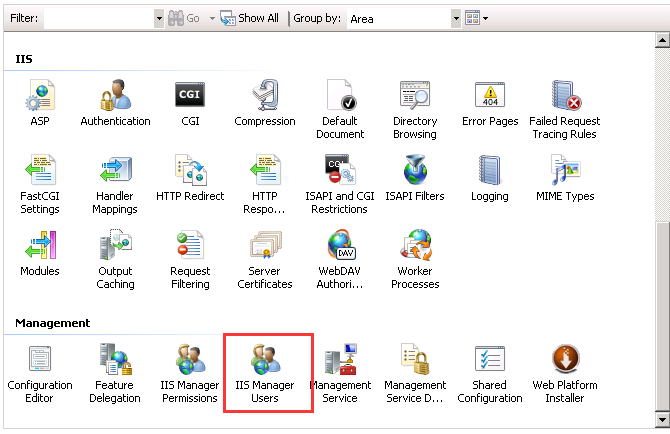The image size is (670, 434).
Task: Select Feature Delegation icon
Action: pyautogui.click(x=116, y=359)
